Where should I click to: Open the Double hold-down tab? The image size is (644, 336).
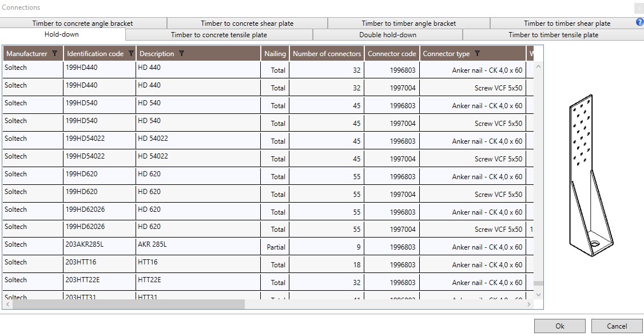[x=388, y=35]
